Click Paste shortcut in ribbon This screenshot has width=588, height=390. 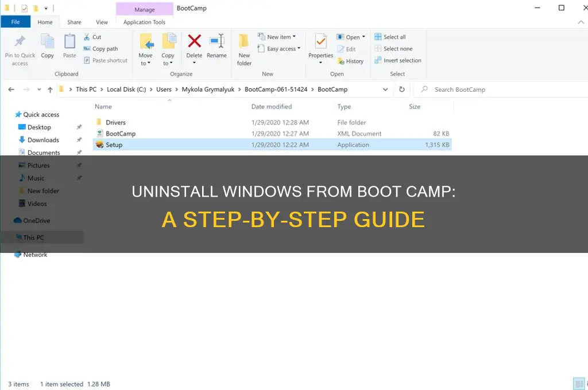[x=106, y=60]
